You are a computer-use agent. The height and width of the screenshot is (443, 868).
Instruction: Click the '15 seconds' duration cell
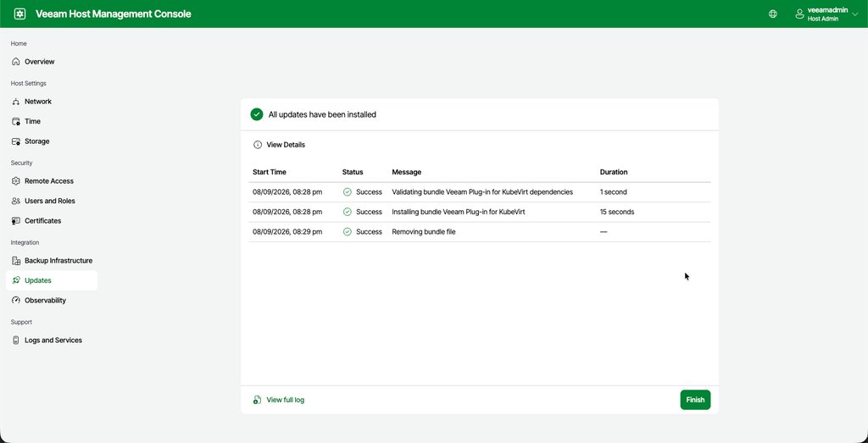point(617,212)
